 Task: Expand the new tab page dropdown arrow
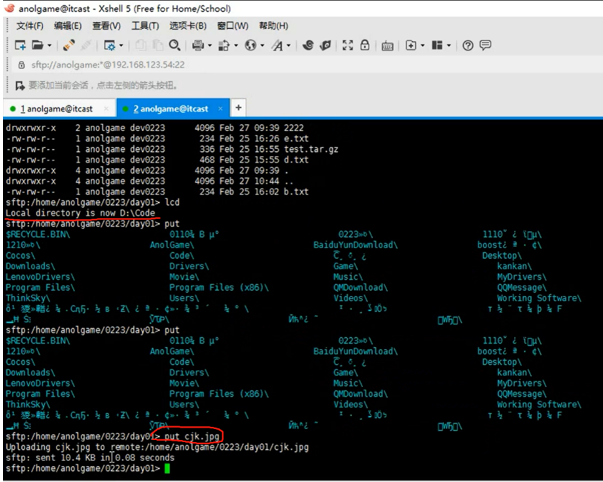423,45
